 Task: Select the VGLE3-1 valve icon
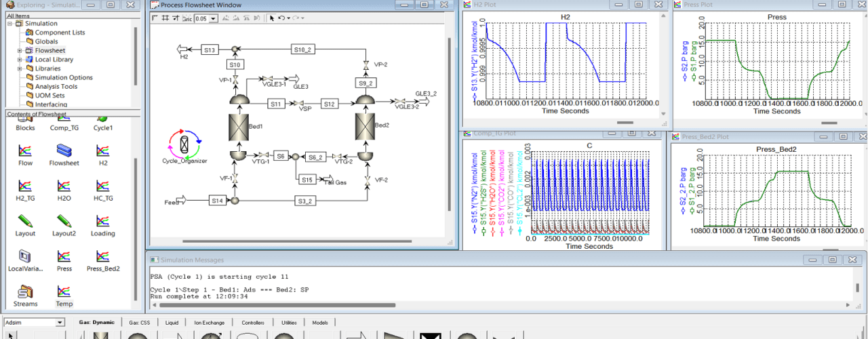pyautogui.click(x=269, y=79)
